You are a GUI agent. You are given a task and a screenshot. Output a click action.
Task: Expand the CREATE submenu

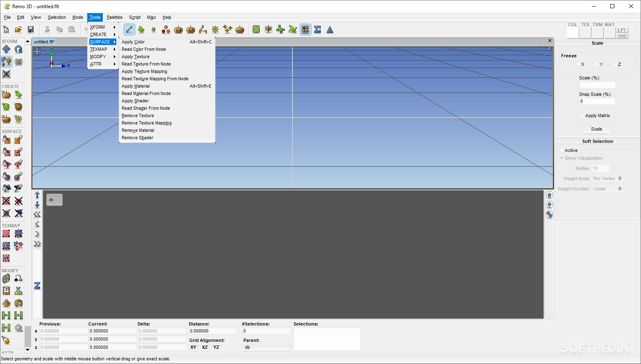point(103,34)
